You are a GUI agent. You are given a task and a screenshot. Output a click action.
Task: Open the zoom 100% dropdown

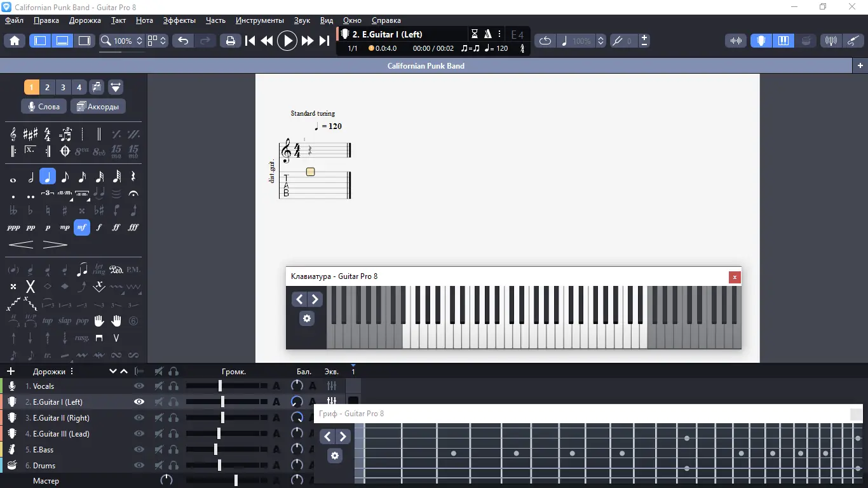[122, 41]
